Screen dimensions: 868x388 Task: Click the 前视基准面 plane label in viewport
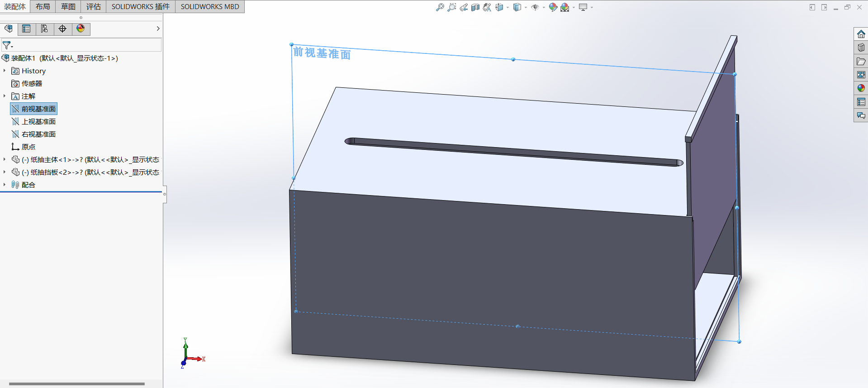(x=322, y=53)
